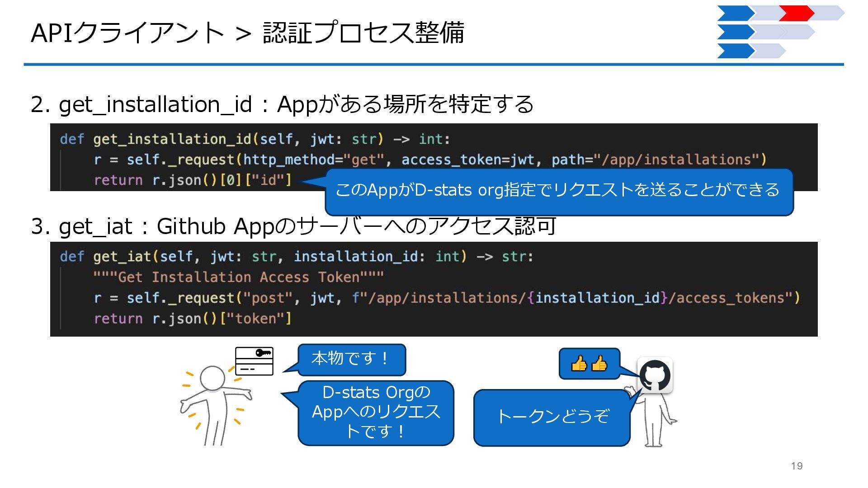Click the slide title "APIクライアント > 認証プロセス整備"
This screenshot has width=868, height=488.
pos(247,33)
